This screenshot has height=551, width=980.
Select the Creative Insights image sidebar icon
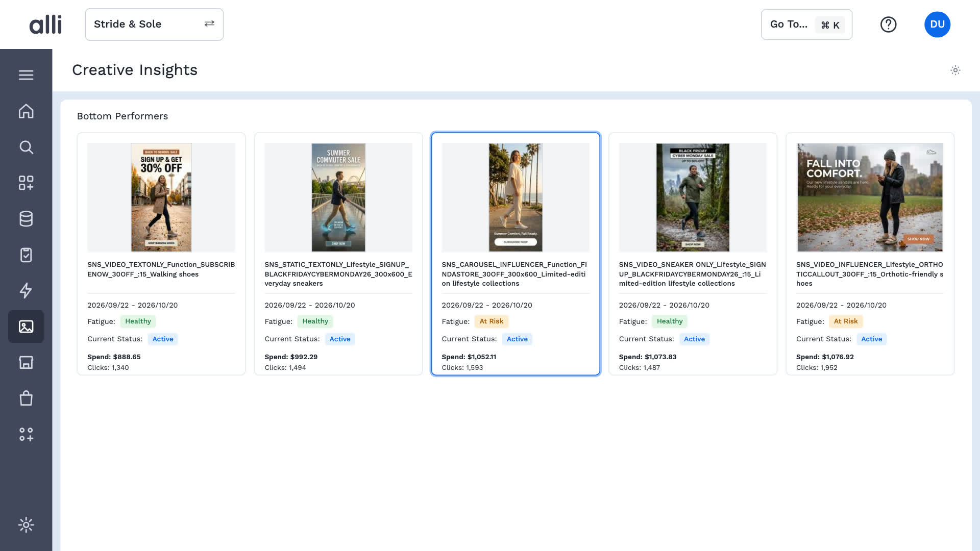(26, 327)
